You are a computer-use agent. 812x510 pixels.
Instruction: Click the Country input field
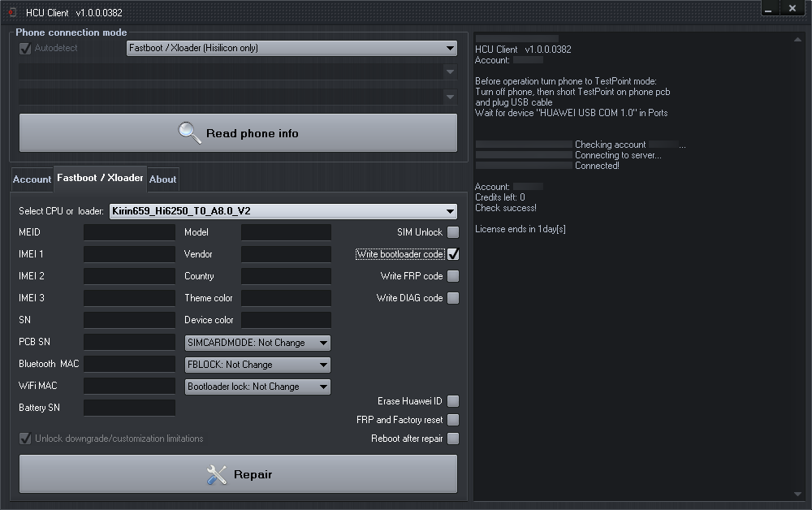[x=286, y=276]
